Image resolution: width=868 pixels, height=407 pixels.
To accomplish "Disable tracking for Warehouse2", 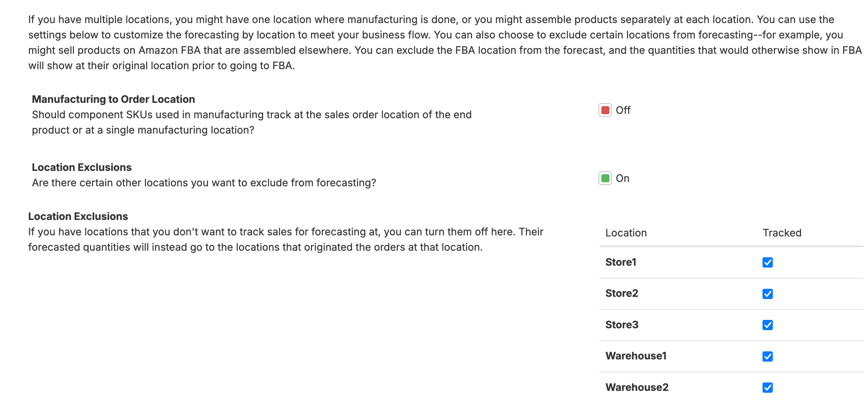I will pyautogui.click(x=768, y=387).
